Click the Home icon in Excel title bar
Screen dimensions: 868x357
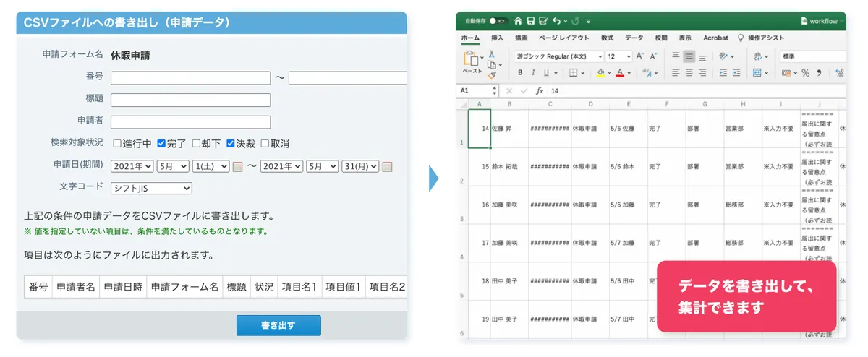click(518, 21)
